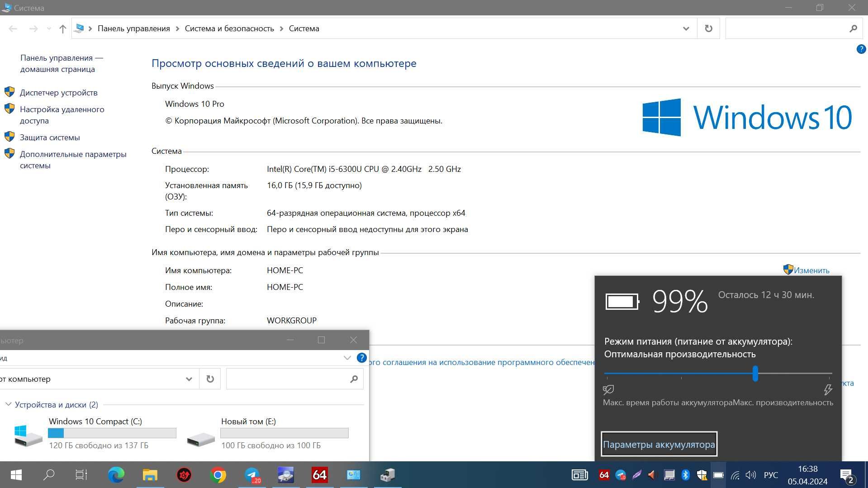Click the orange speaker tray icon

click(x=652, y=475)
